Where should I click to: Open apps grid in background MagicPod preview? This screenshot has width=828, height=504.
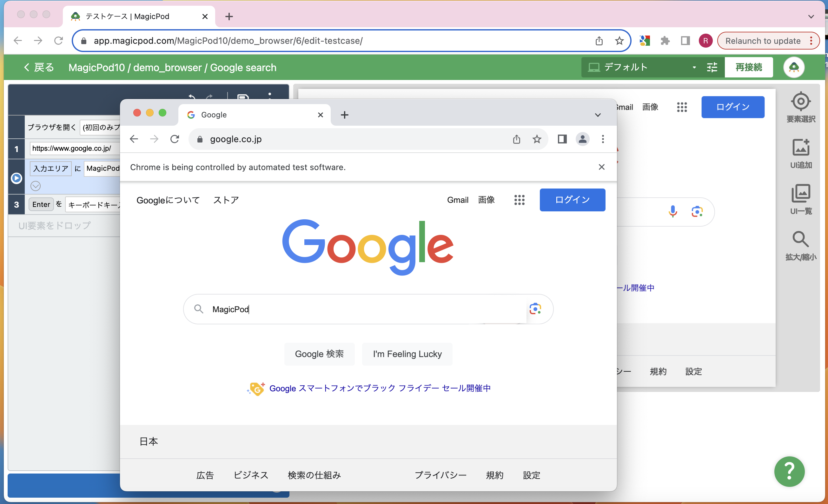coord(681,107)
